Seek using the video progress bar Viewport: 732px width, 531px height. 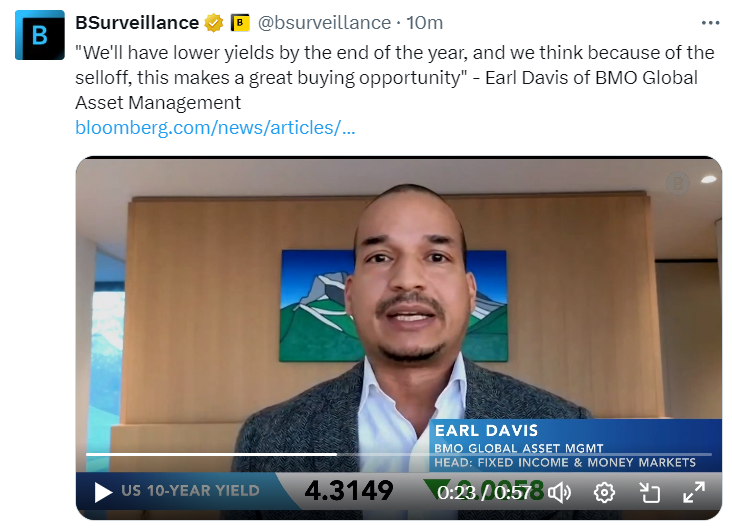pyautogui.click(x=399, y=454)
